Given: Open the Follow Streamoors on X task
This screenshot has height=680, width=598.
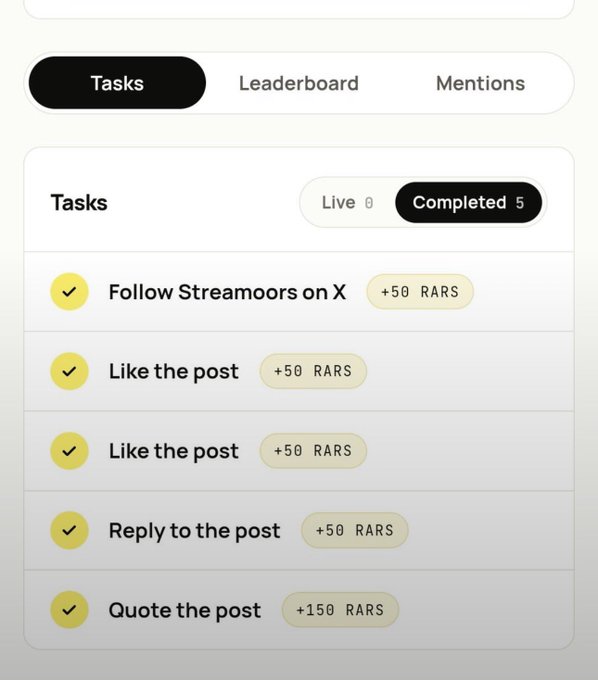Looking at the screenshot, I should pyautogui.click(x=299, y=292).
